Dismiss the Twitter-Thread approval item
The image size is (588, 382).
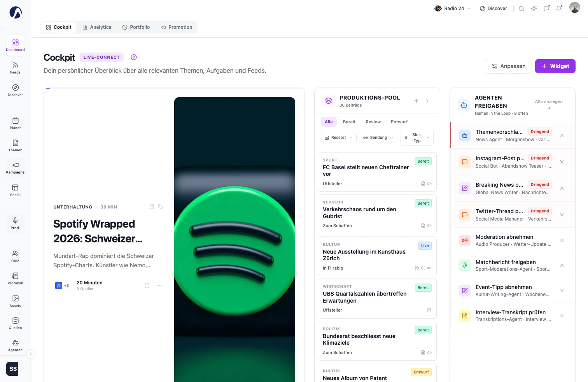(x=562, y=215)
